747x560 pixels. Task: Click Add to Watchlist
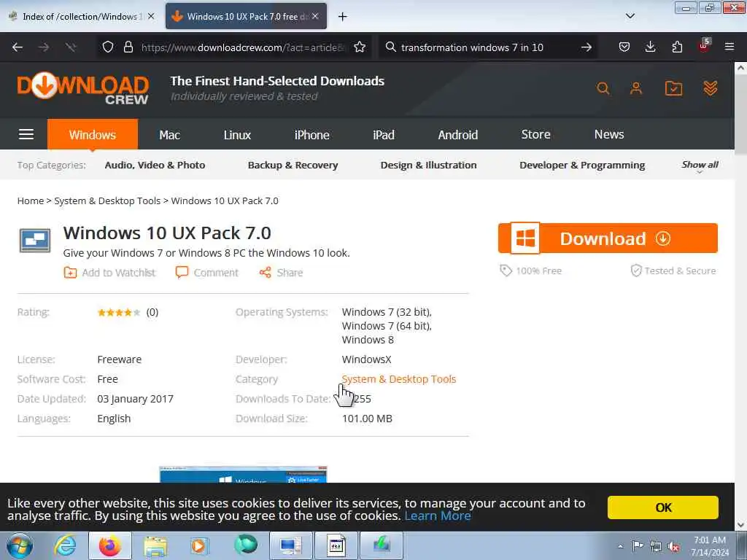[x=109, y=273]
